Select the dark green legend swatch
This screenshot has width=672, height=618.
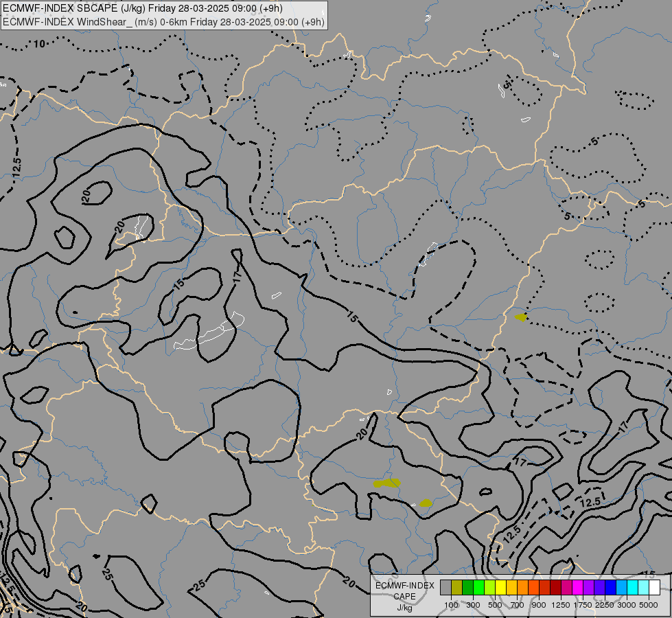[x=467, y=587]
